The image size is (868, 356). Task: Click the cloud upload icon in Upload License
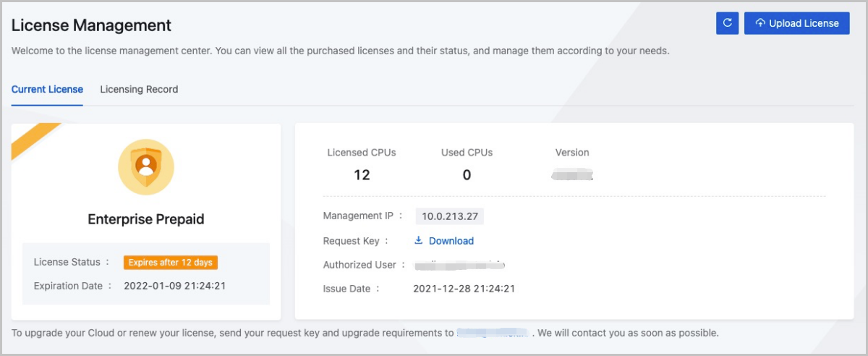pyautogui.click(x=759, y=23)
